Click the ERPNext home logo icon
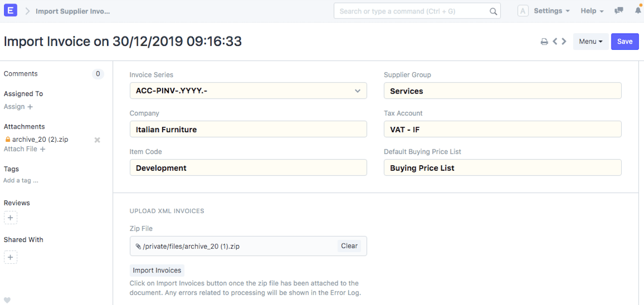This screenshot has height=305, width=644. tap(11, 11)
